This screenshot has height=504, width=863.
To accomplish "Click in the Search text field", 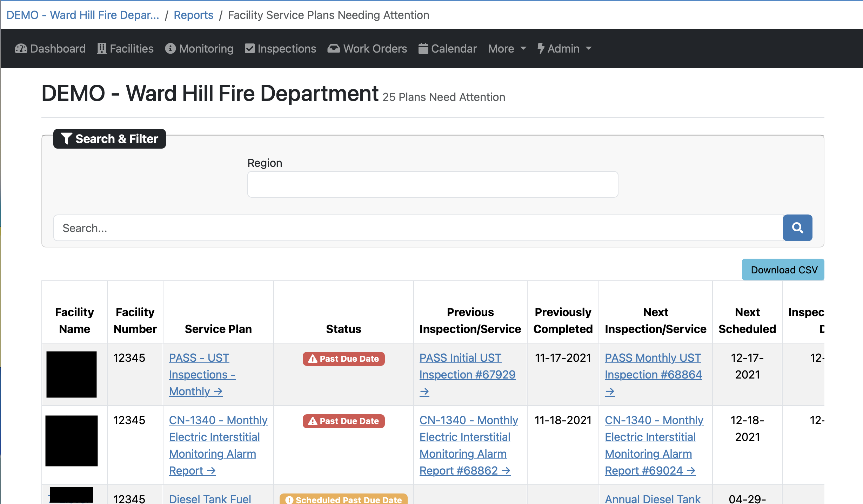I will [417, 228].
